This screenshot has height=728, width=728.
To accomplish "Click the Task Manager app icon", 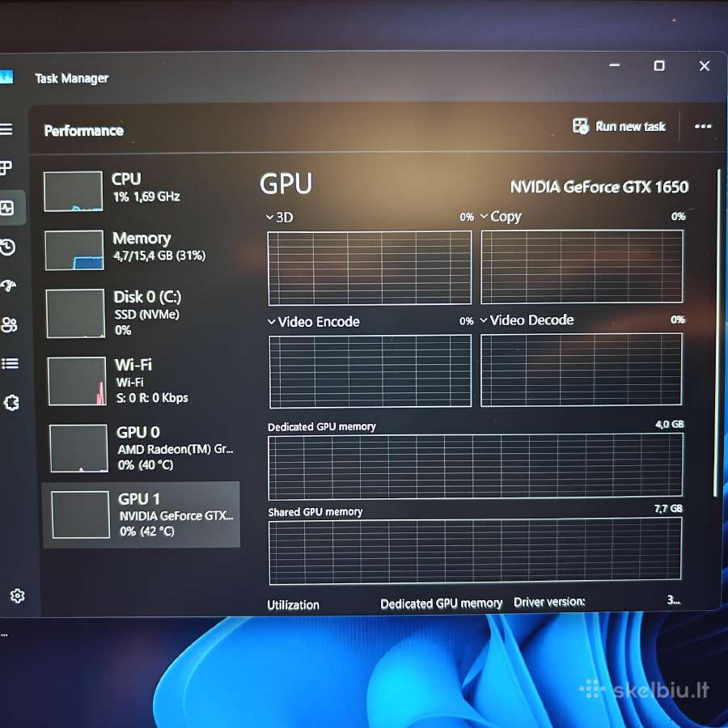I will [6, 77].
